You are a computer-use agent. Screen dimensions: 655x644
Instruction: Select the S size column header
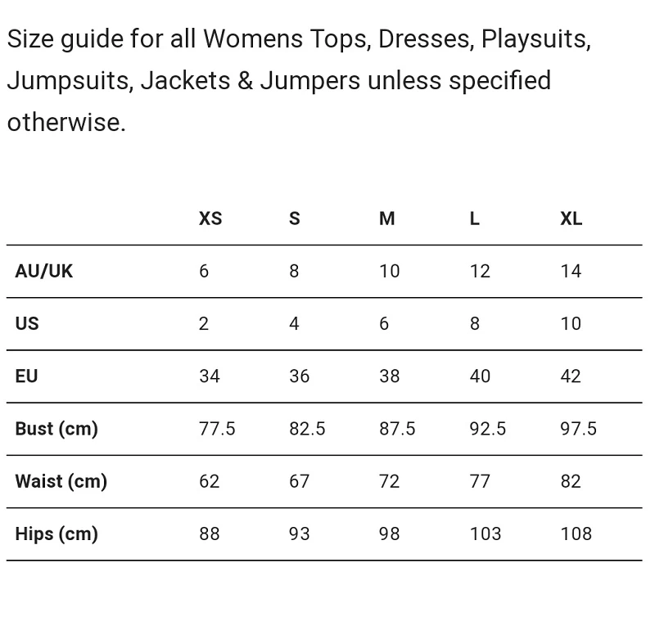click(x=295, y=218)
